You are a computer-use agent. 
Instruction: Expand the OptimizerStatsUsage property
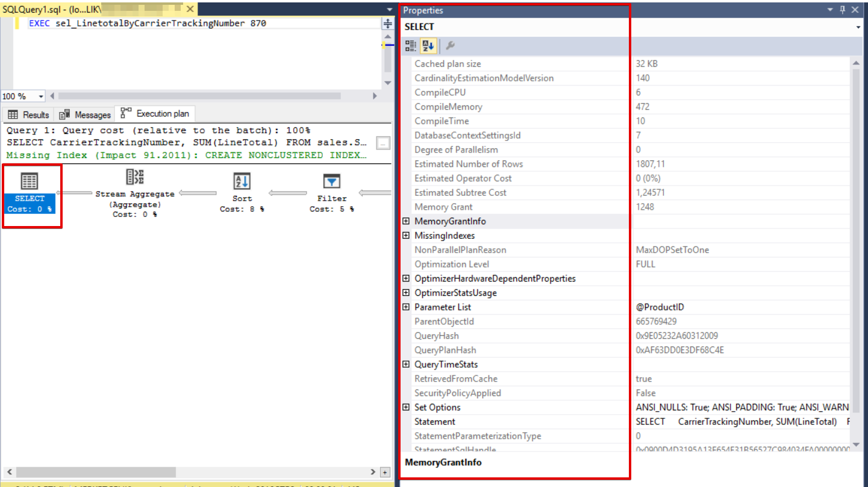[x=407, y=293]
